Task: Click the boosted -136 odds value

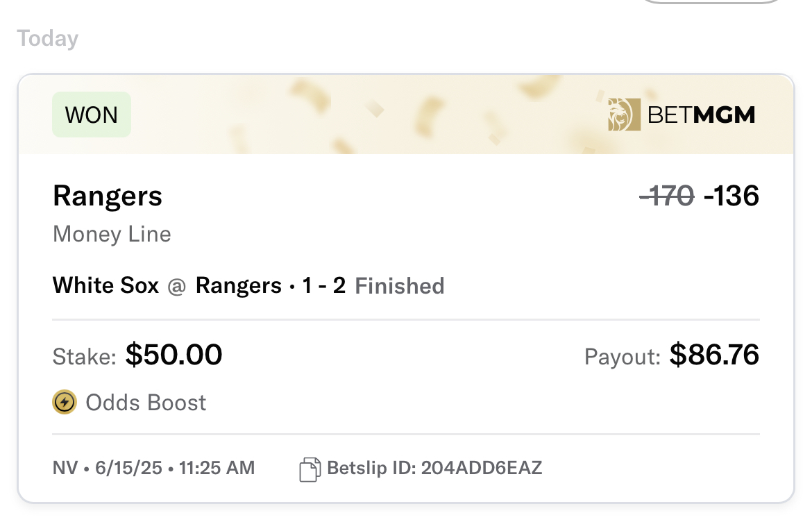Action: (731, 196)
